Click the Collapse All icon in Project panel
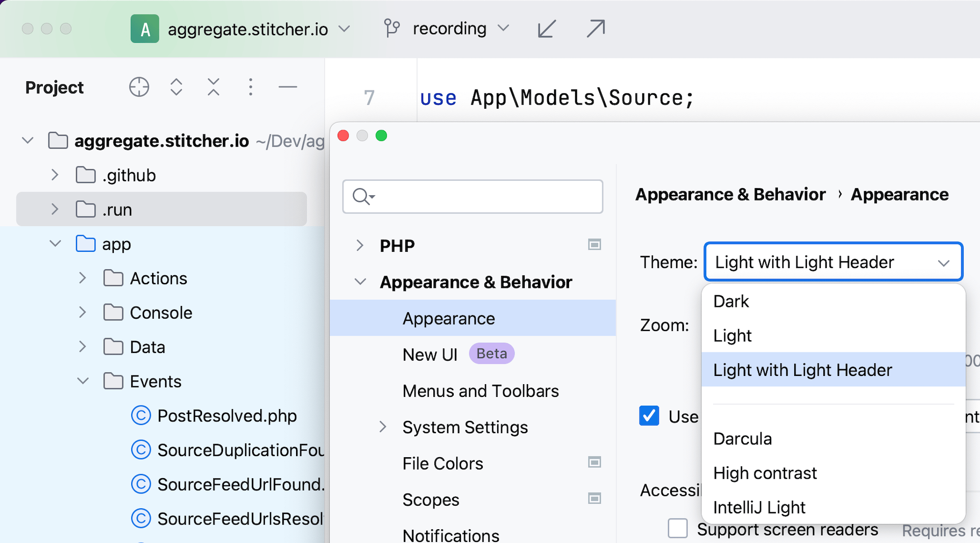This screenshot has height=543, width=980. tap(213, 87)
